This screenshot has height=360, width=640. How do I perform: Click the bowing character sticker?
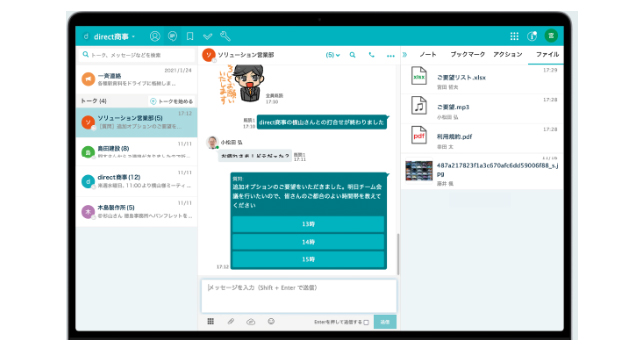click(x=242, y=84)
